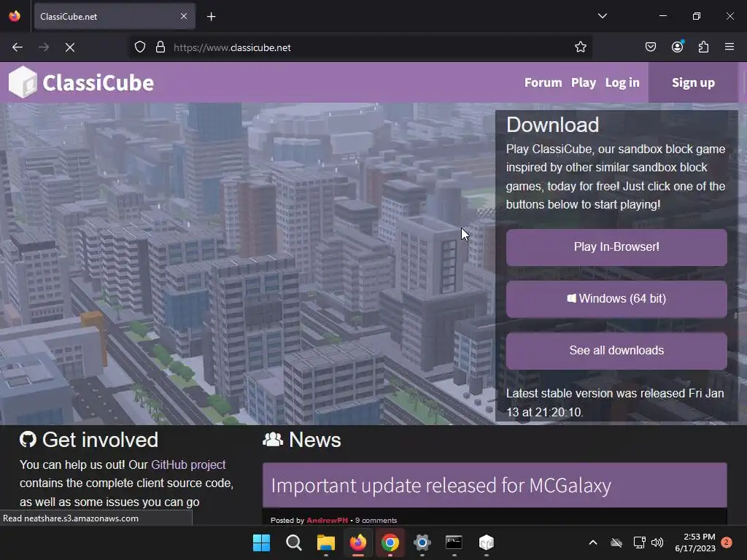
Task: Go back with the browser back arrow
Action: coord(18,47)
